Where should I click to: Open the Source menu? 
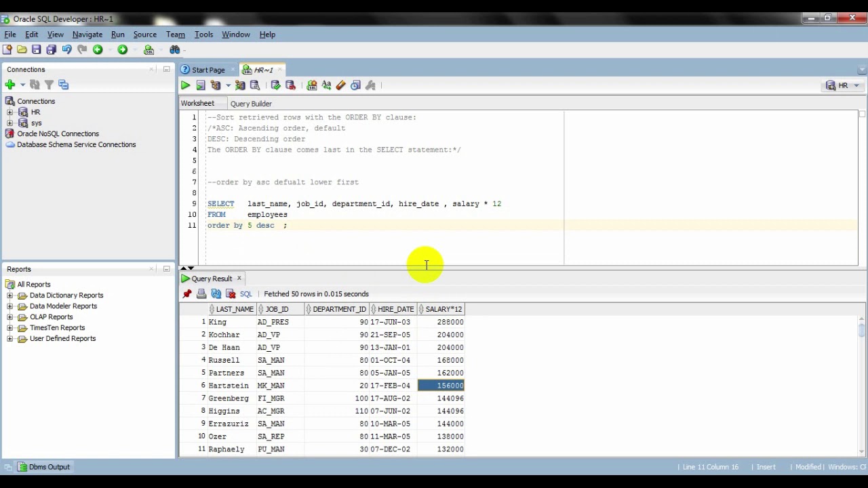point(144,35)
